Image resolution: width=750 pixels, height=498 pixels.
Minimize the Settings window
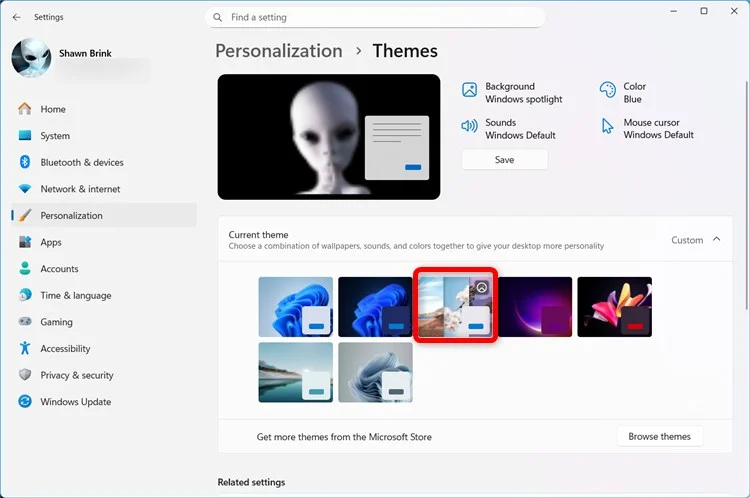click(x=673, y=11)
